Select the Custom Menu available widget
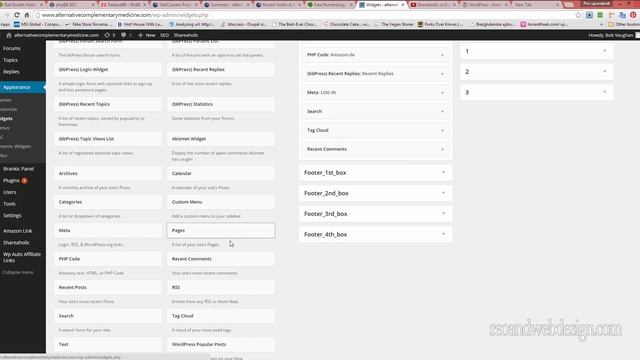 coord(221,202)
